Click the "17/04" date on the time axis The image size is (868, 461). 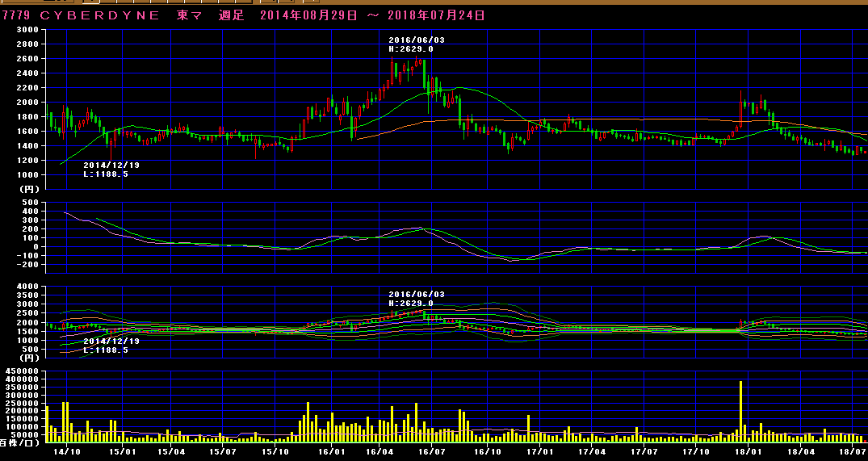click(592, 452)
